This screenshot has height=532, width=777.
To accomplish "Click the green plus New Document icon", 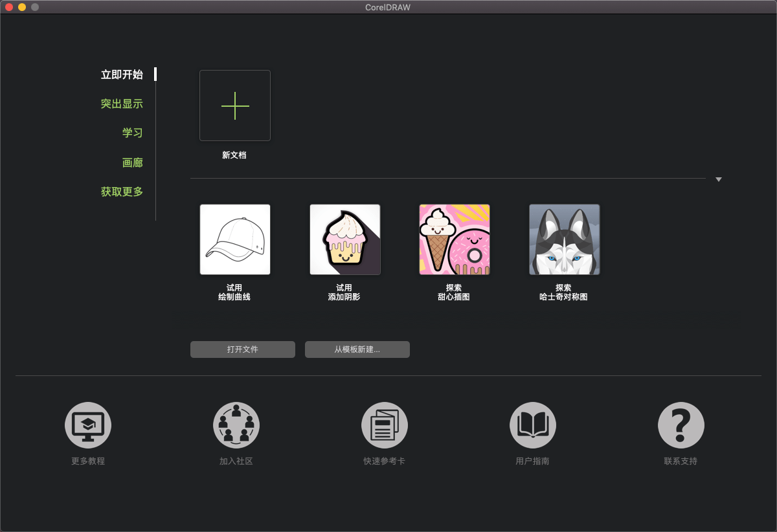I will coord(234,105).
